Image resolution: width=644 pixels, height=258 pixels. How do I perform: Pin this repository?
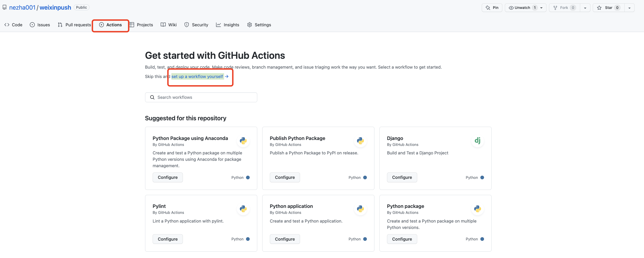[492, 8]
